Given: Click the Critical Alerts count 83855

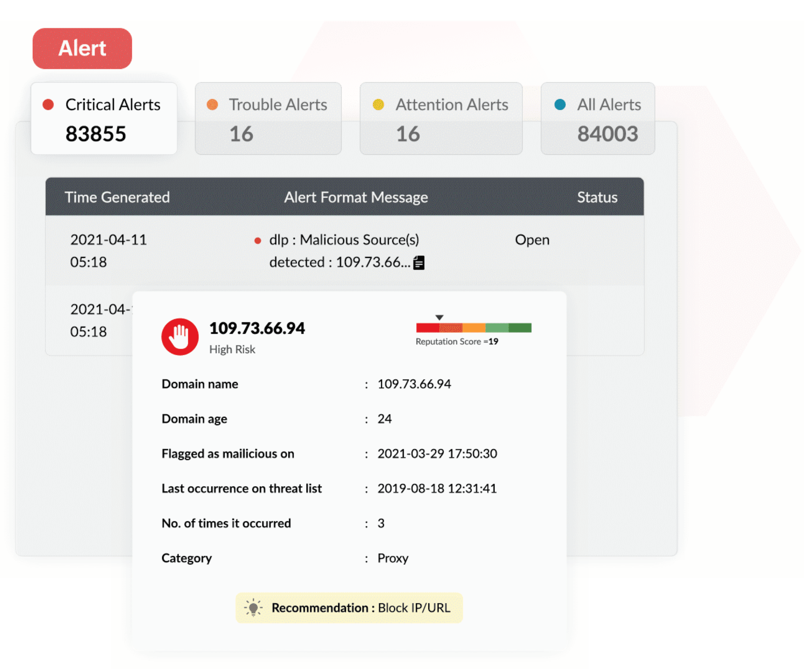Looking at the screenshot, I should (x=96, y=134).
